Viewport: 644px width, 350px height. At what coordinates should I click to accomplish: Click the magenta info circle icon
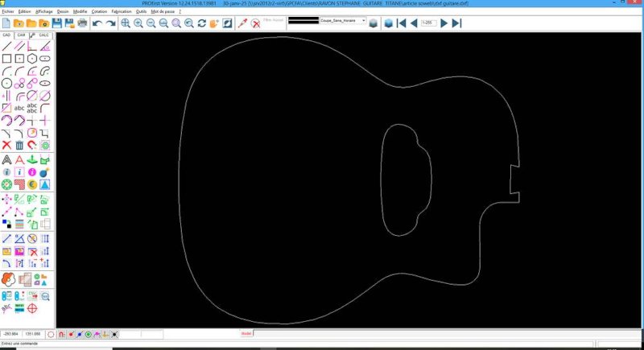point(32,172)
